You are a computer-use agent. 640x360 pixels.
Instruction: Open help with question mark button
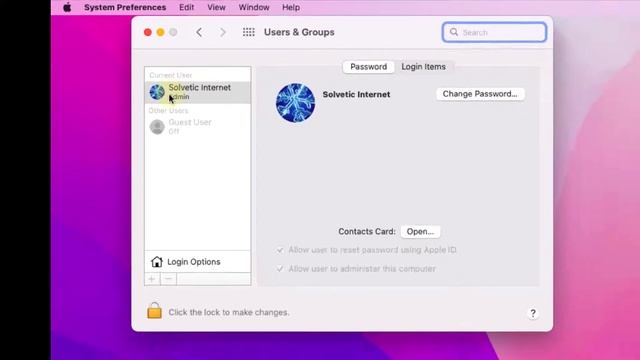(533, 313)
